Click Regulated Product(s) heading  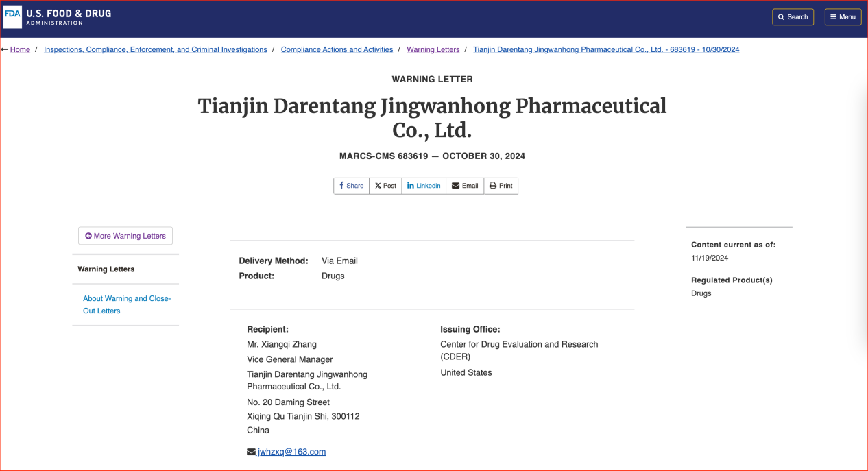coord(732,280)
